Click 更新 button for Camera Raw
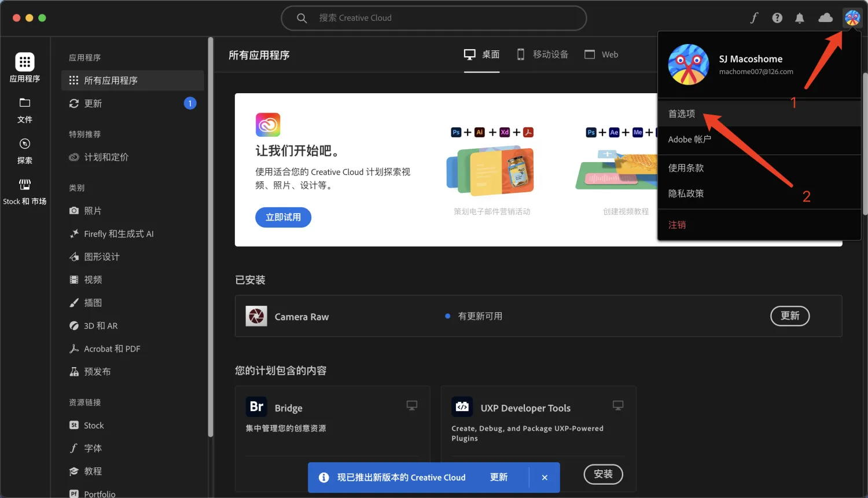Image resolution: width=868 pixels, height=498 pixels. (x=790, y=316)
